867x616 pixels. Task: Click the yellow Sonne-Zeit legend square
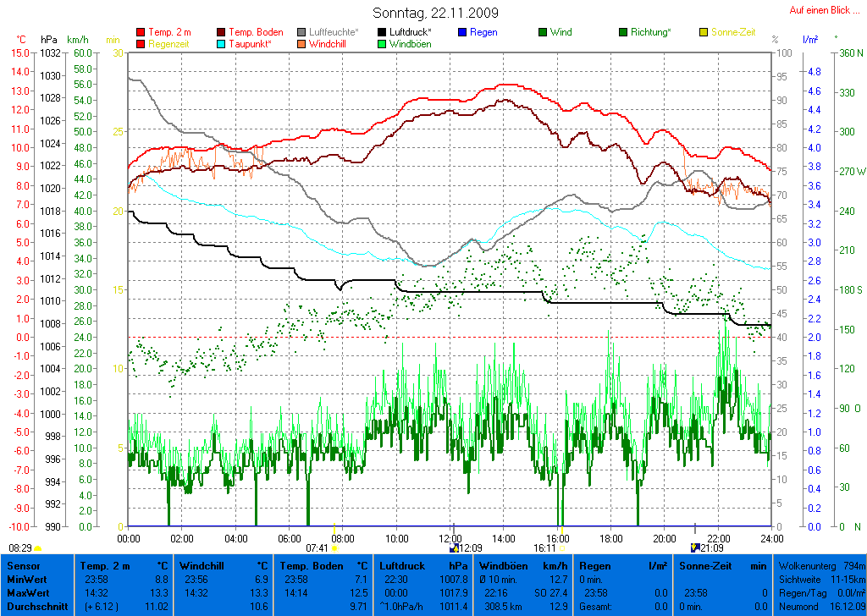pos(704,32)
